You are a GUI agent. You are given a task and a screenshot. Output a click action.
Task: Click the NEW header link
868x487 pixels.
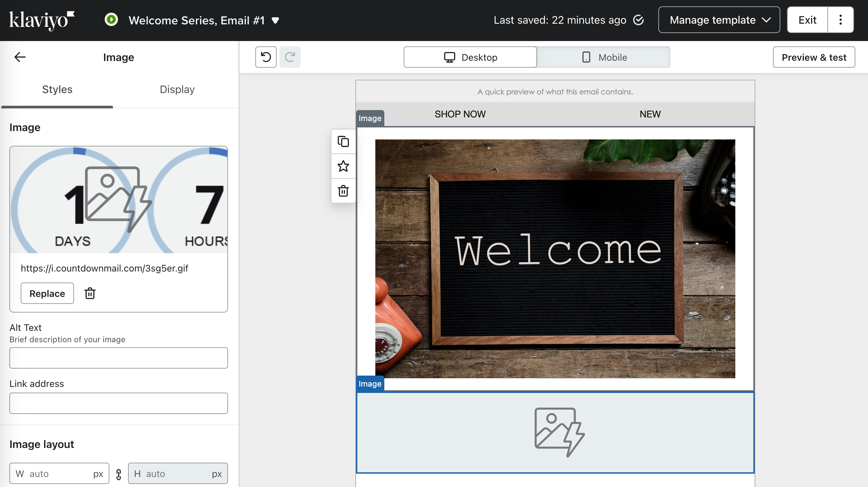click(x=650, y=114)
